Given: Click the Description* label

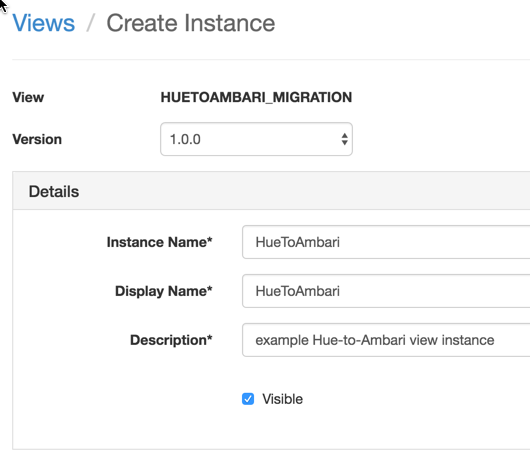Looking at the screenshot, I should pos(171,340).
